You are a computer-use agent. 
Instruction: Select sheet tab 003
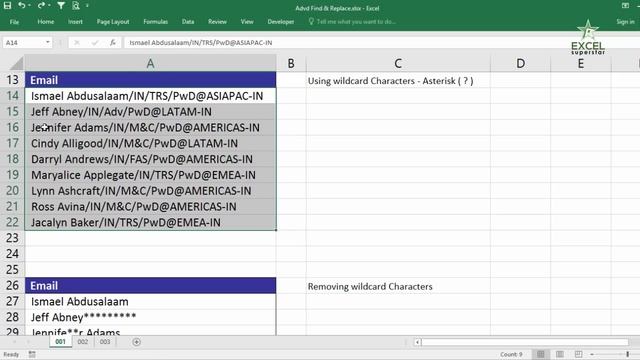105,342
